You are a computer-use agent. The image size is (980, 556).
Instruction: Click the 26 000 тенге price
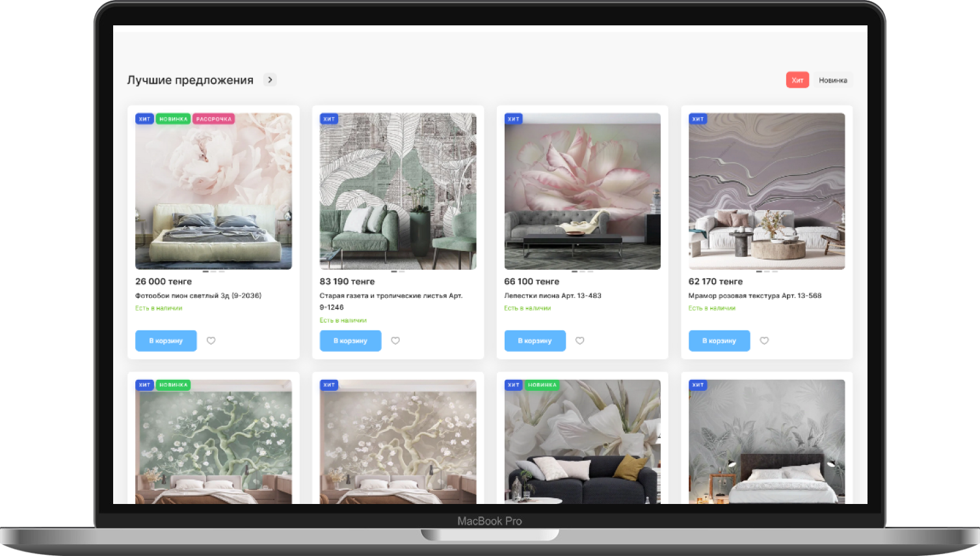pos(163,282)
